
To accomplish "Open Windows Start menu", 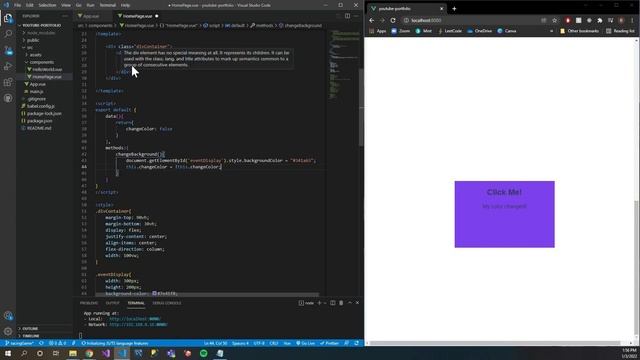I will (x=8, y=353).
